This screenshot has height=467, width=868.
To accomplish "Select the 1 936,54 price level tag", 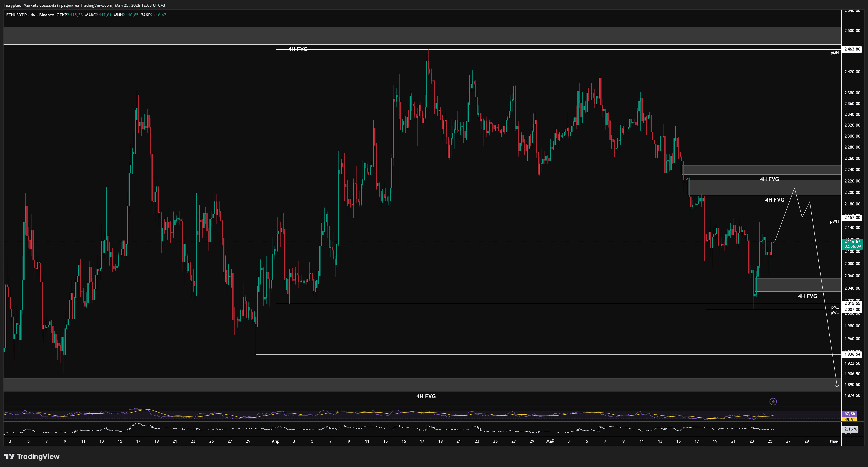I will 852,354.
